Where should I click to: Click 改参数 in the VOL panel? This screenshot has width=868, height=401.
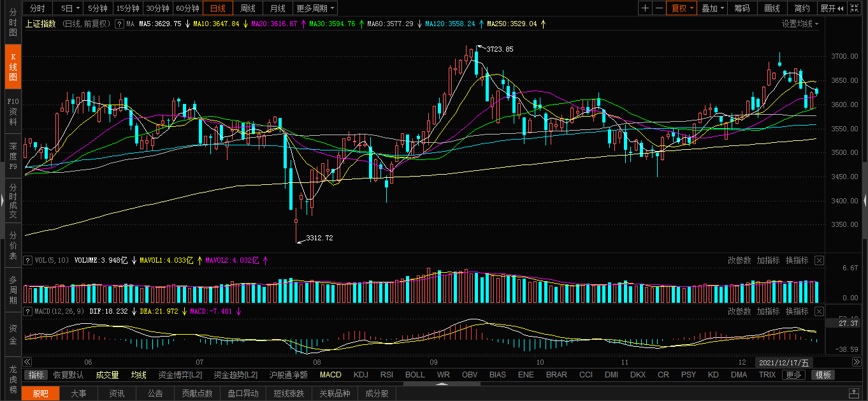tap(739, 260)
